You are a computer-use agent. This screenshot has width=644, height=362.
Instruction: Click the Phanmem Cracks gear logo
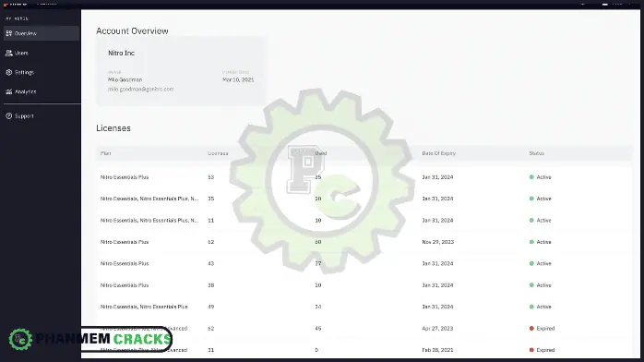coord(20,340)
